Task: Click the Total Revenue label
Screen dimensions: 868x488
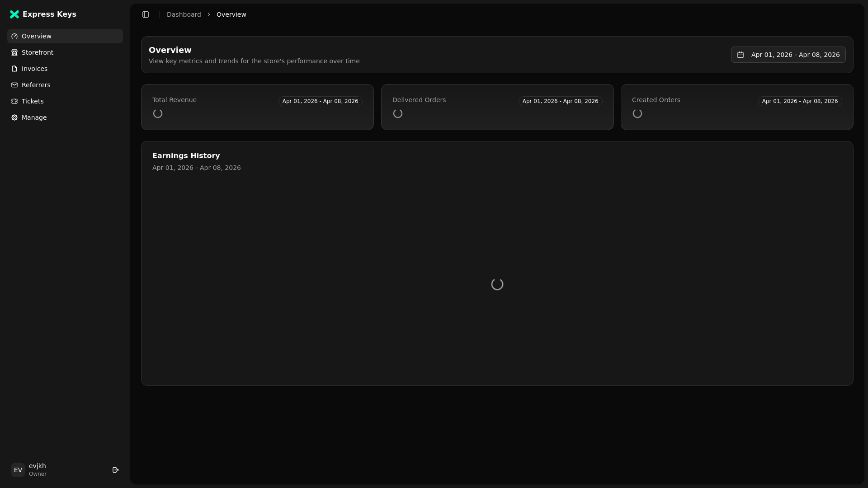Action: point(175,100)
